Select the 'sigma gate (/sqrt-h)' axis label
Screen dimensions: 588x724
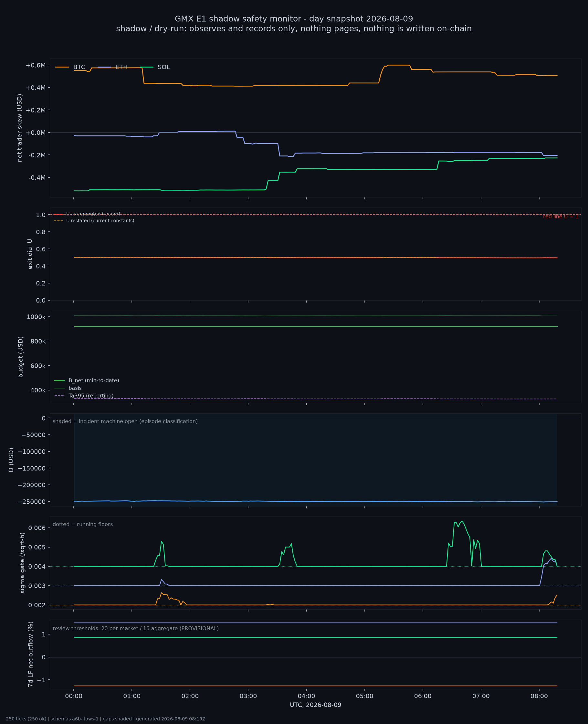click(22, 563)
